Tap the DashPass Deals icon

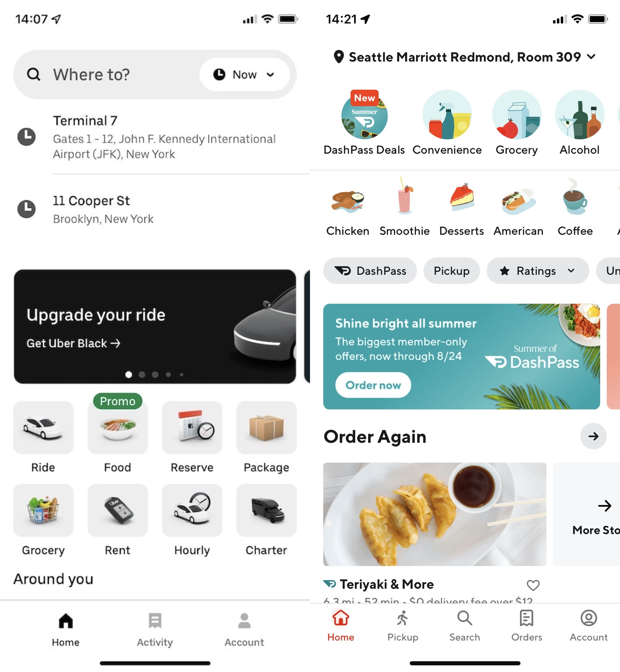tap(364, 115)
